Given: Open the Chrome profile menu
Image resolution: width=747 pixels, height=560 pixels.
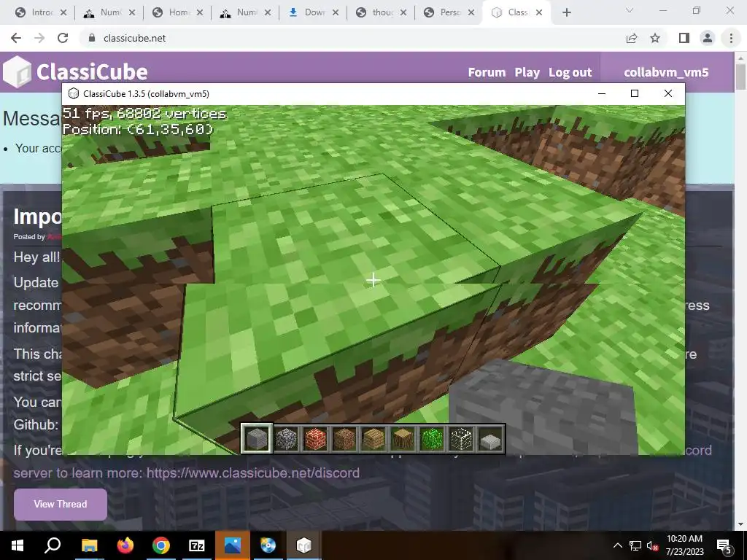Looking at the screenshot, I should click(x=708, y=38).
